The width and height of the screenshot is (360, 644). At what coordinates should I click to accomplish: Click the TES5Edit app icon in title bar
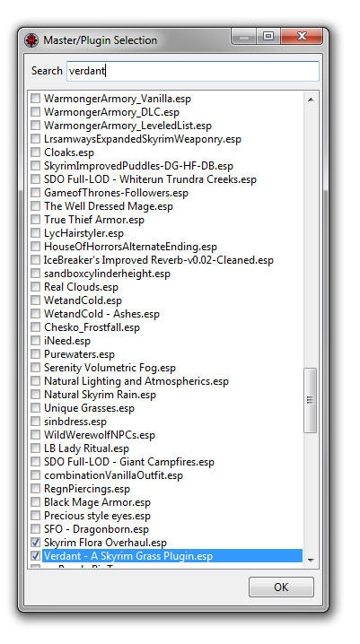pyautogui.click(x=31, y=40)
